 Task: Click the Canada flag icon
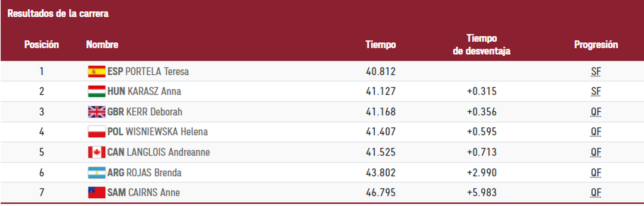[x=97, y=152]
